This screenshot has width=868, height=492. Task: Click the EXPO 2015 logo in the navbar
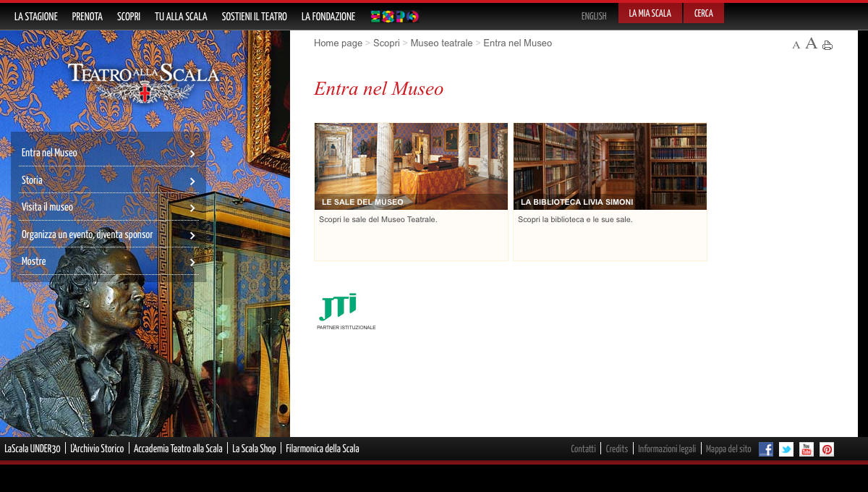point(394,16)
